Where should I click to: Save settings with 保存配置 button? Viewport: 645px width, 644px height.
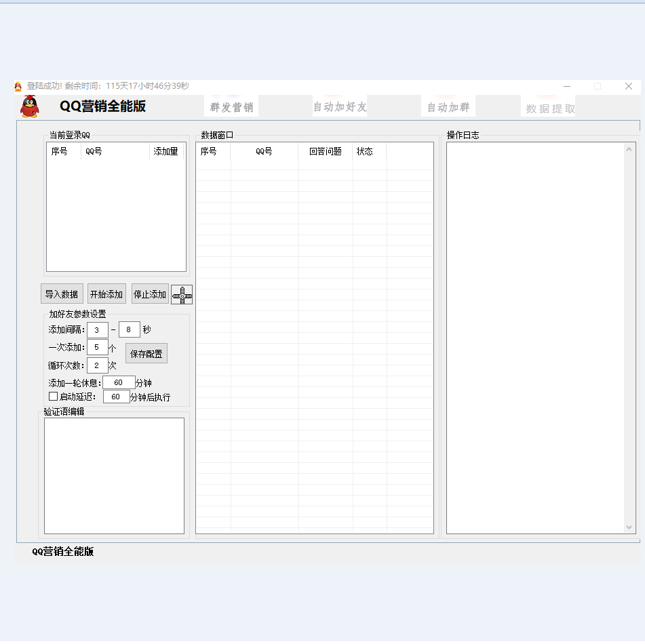pos(146,354)
